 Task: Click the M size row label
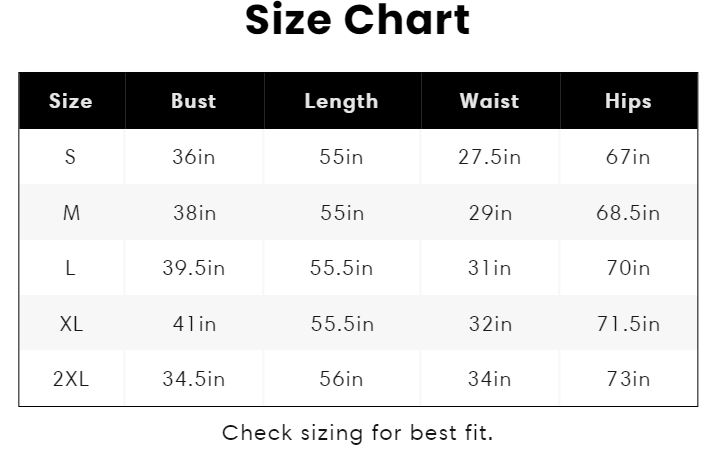(71, 213)
